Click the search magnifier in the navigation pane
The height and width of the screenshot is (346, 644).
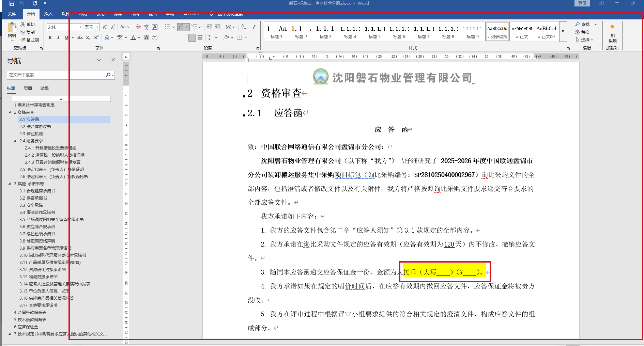tap(108, 75)
